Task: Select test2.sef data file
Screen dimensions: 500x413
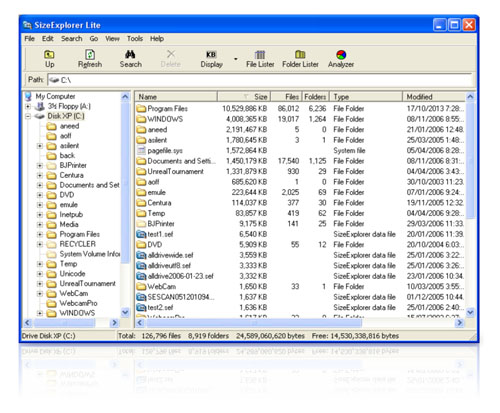Action: [155, 307]
